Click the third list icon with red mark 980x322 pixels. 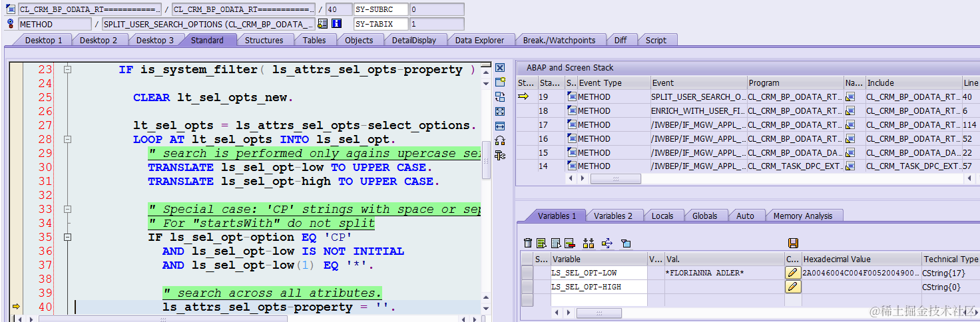pos(569,243)
